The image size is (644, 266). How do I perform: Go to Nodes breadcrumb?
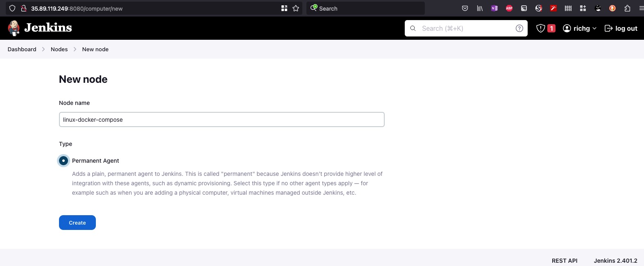pos(59,49)
